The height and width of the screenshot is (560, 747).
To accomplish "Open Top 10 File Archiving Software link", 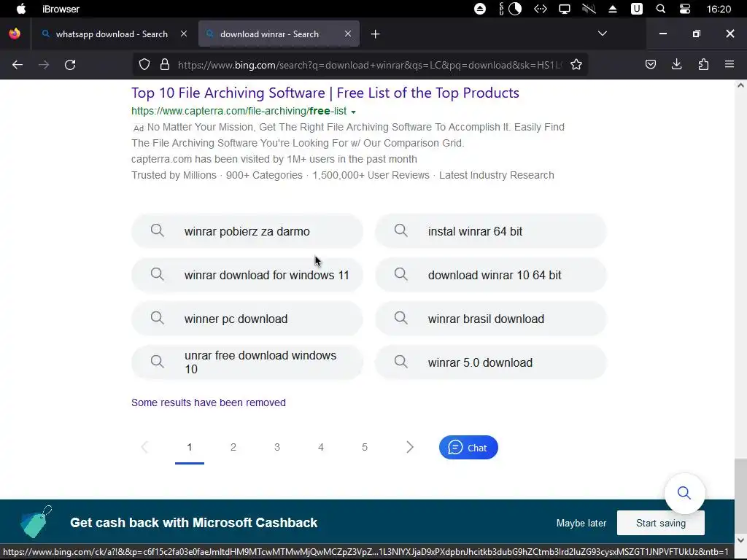I will tap(325, 93).
